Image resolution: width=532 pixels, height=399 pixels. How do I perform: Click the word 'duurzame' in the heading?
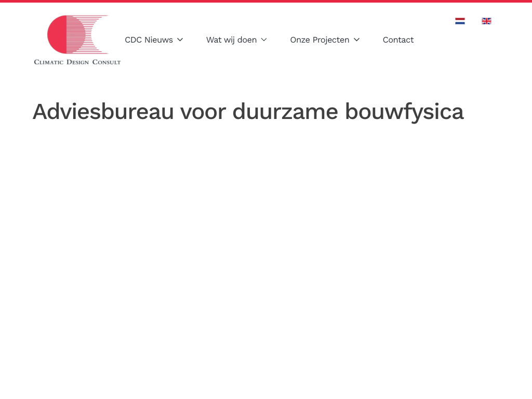(285, 112)
